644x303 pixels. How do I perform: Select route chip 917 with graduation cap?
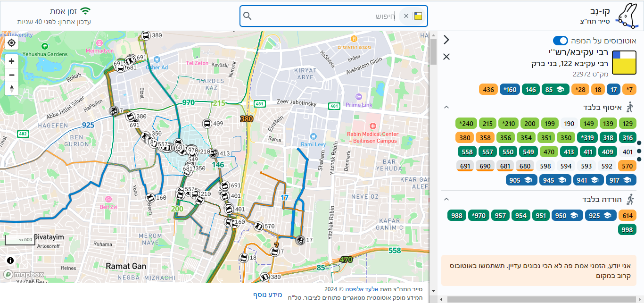[x=620, y=180]
